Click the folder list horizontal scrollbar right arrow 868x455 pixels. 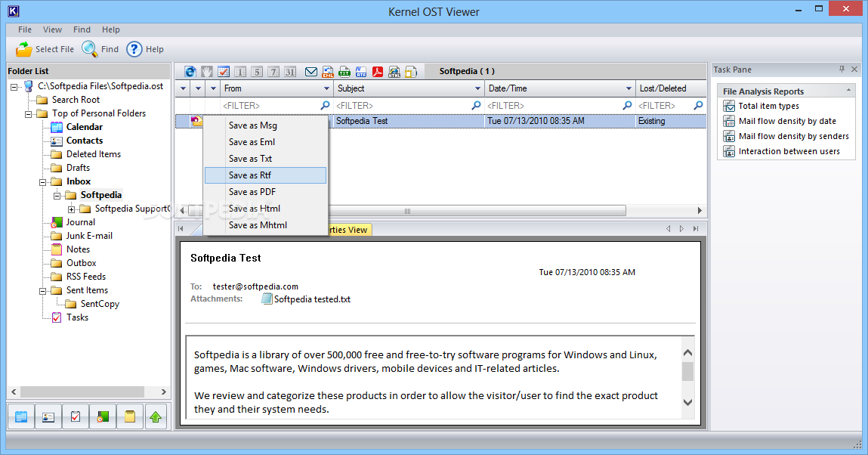(163, 392)
